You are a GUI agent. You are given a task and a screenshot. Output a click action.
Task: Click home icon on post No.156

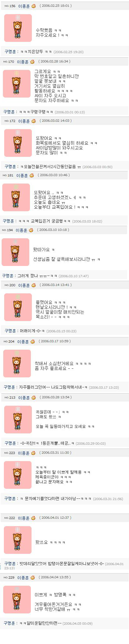(34, 6)
